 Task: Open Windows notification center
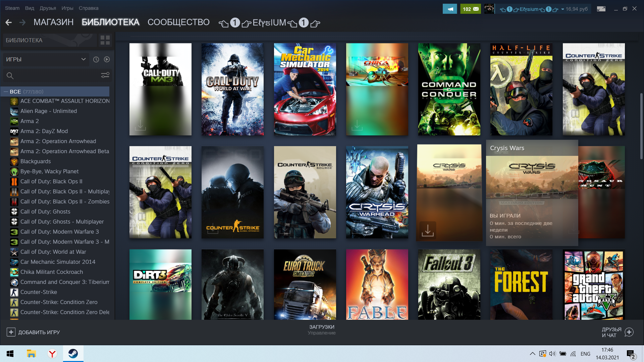pos(631,354)
